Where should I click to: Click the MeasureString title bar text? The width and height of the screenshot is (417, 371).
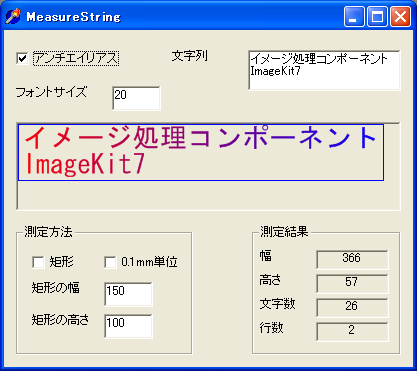coord(73,17)
